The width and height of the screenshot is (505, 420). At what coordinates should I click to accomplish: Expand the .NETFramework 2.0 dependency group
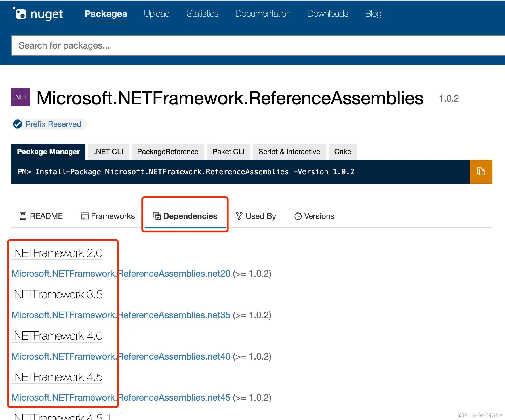[x=57, y=253]
